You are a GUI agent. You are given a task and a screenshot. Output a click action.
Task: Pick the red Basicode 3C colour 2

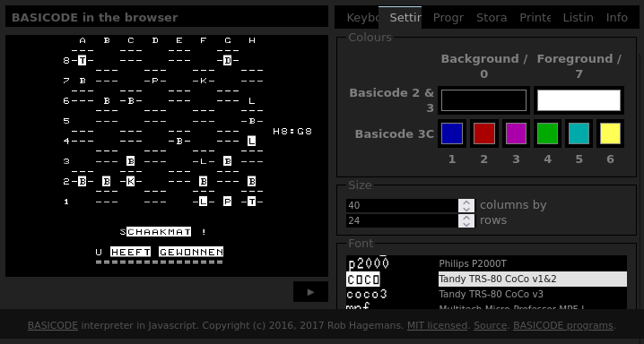click(483, 133)
